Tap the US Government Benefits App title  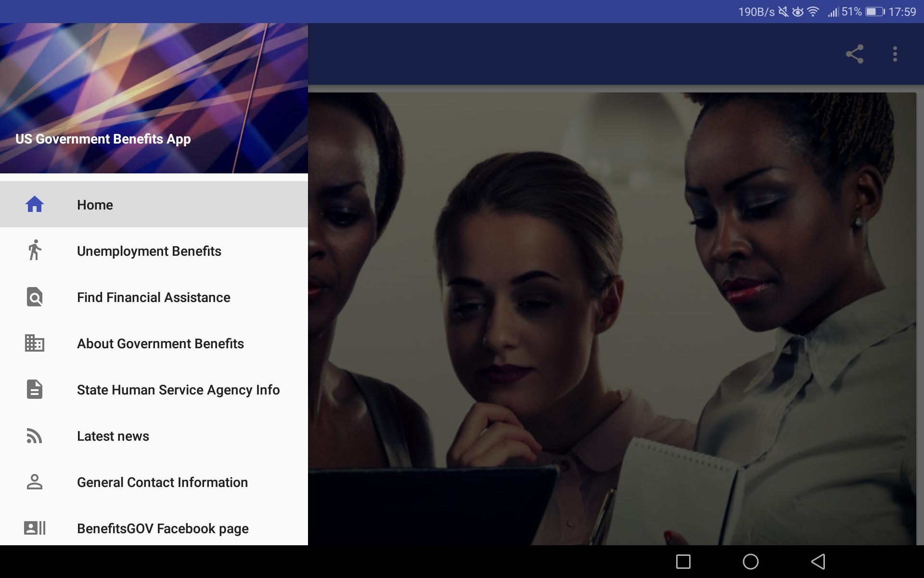pos(103,139)
